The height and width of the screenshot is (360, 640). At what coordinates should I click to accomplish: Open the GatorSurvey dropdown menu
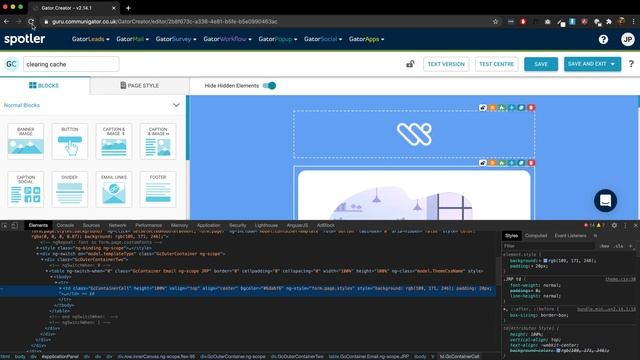[176, 39]
